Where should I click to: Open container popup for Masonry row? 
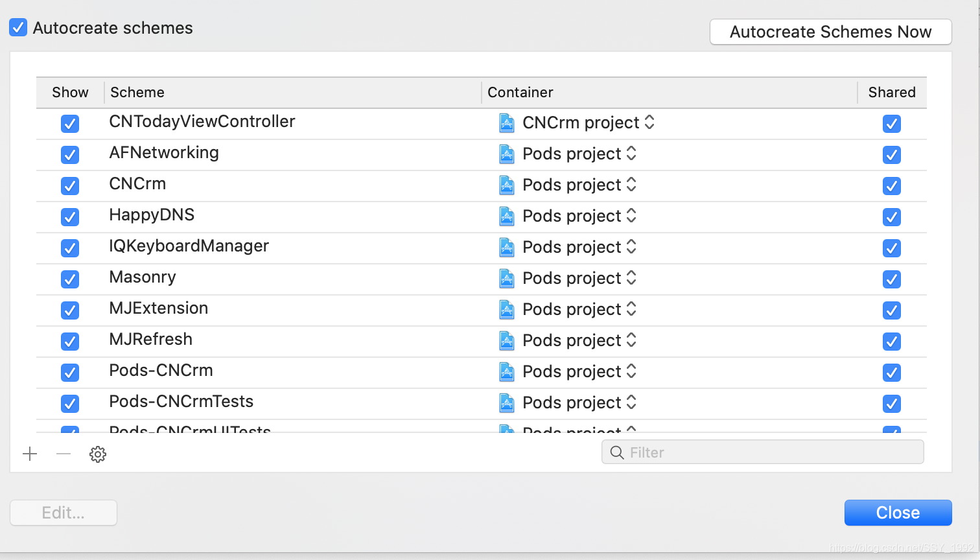click(x=568, y=278)
